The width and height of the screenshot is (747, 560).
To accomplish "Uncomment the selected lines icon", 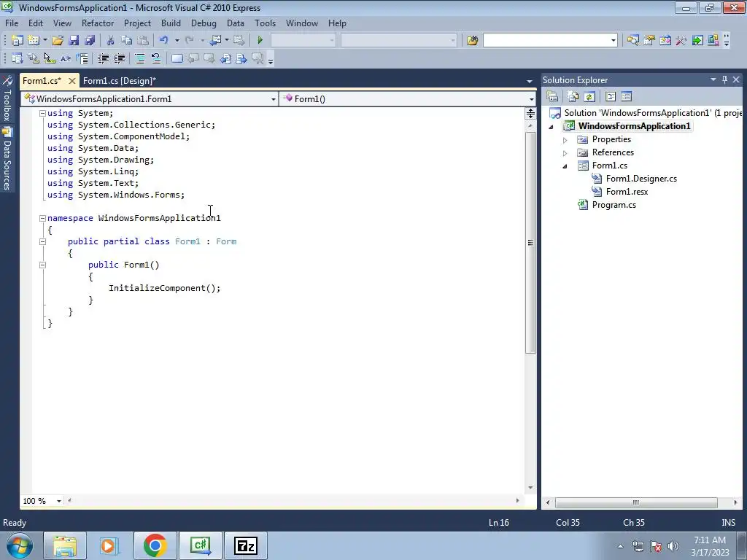I will tap(156, 58).
